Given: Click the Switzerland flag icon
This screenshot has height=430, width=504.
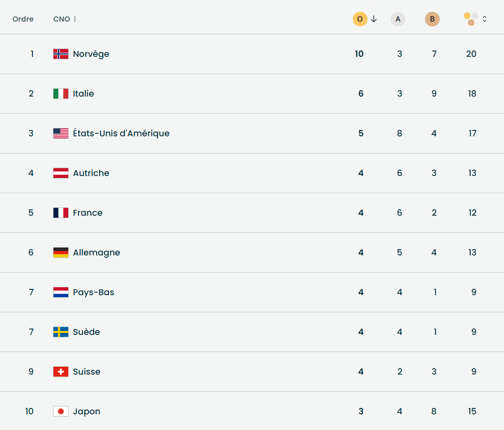Looking at the screenshot, I should [x=61, y=372].
